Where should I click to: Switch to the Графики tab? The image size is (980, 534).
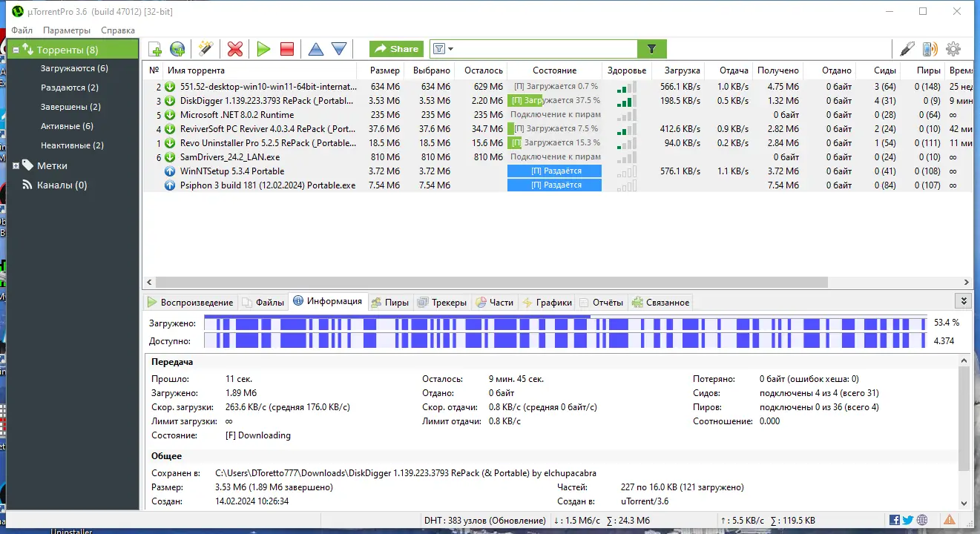click(x=547, y=302)
